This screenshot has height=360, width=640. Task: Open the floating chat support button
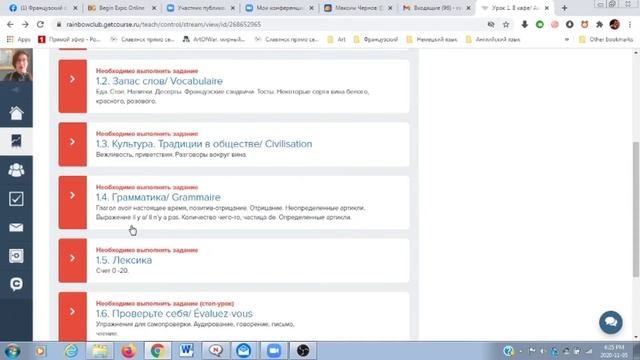[x=611, y=322]
